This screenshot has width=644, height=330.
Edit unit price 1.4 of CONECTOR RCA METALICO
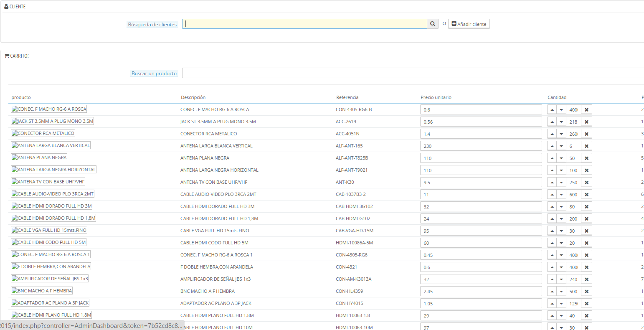(481, 134)
